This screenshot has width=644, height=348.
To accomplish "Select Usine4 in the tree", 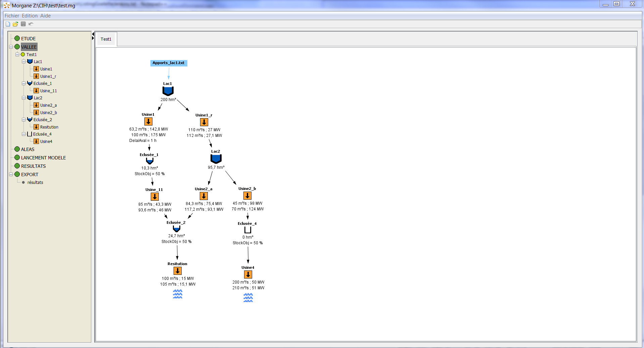I will pyautogui.click(x=46, y=141).
